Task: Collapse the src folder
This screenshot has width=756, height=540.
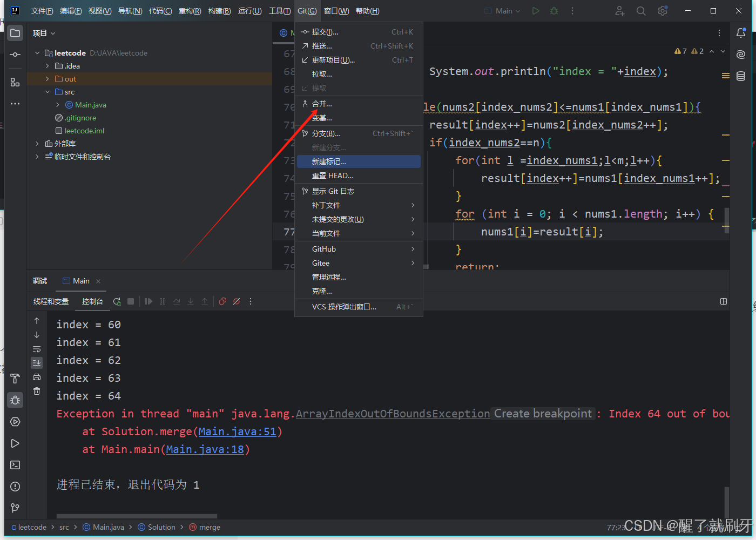Action: (x=48, y=92)
